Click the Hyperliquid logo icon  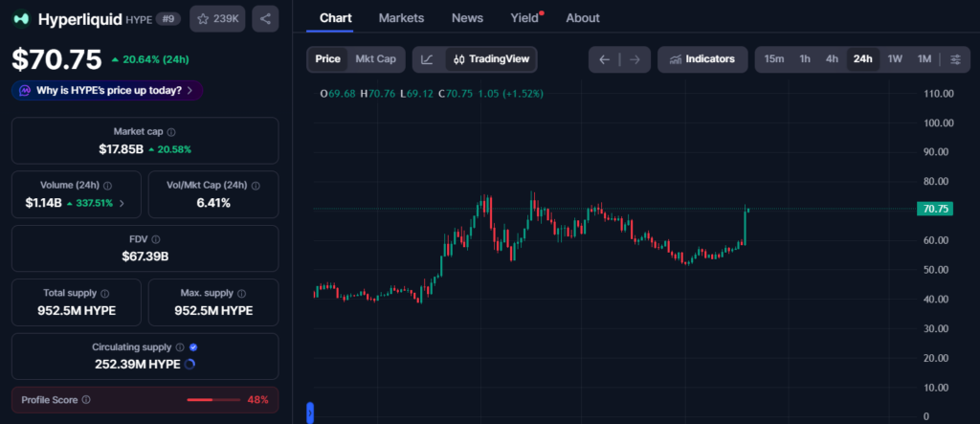coord(21,19)
